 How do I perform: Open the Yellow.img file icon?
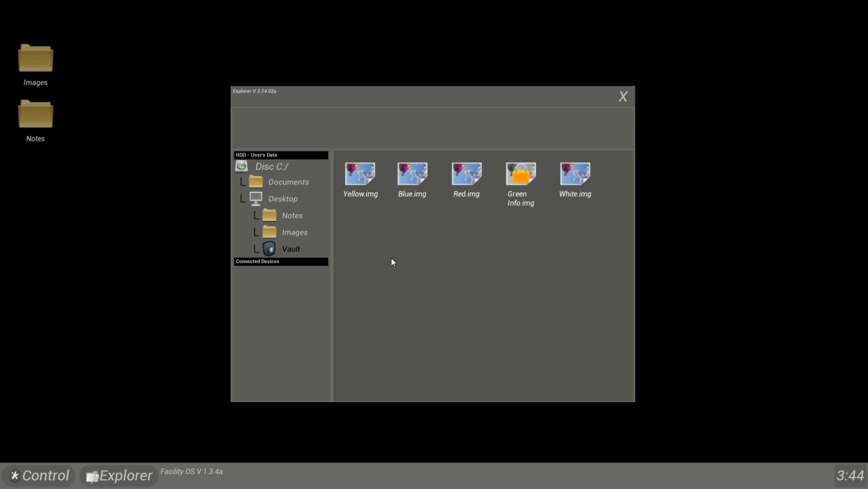(360, 174)
